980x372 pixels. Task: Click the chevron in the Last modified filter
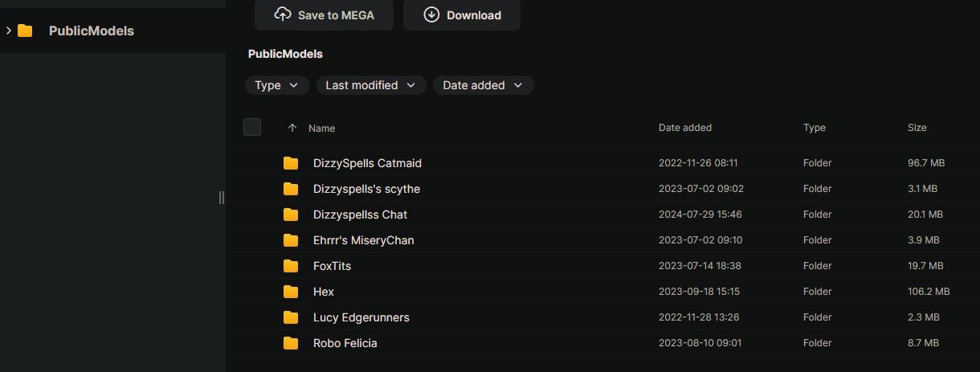(x=411, y=85)
